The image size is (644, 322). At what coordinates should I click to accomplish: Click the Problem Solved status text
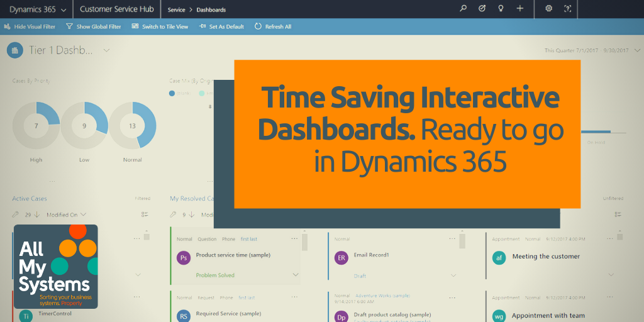pyautogui.click(x=215, y=275)
